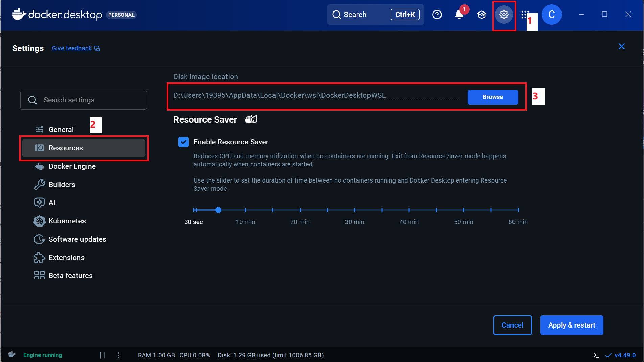The width and height of the screenshot is (644, 362).
Task: Open the terminal icon in the status bar
Action: (x=595, y=355)
